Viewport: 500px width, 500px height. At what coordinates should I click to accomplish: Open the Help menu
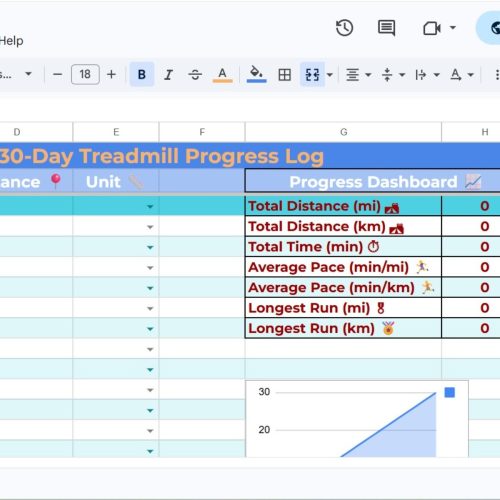11,41
